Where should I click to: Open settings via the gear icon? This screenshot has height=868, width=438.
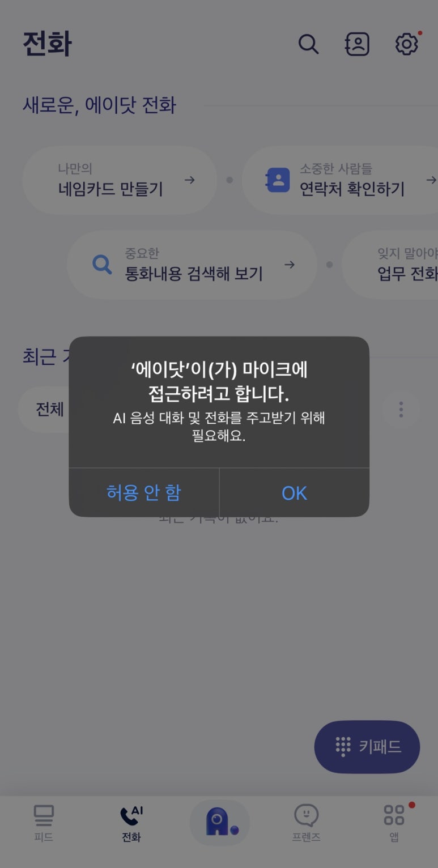click(406, 44)
